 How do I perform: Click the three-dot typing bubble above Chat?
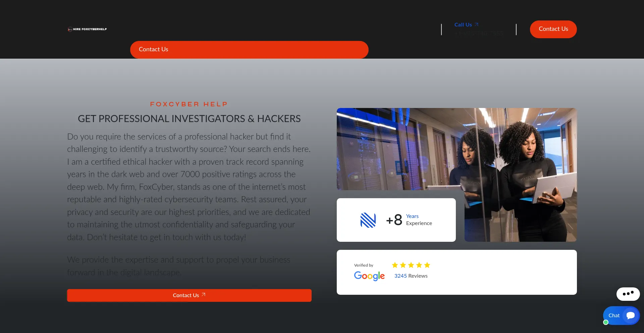click(x=628, y=294)
